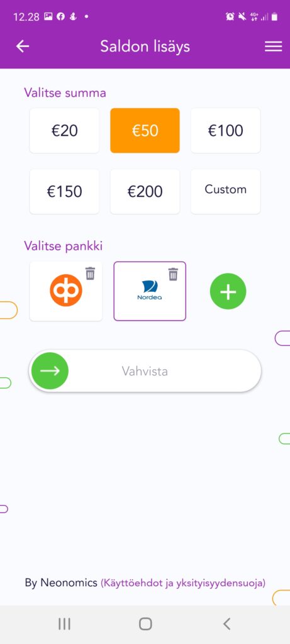The image size is (290, 644).
Task: Tap the green arrow on Vahvista slider
Action: tap(50, 371)
